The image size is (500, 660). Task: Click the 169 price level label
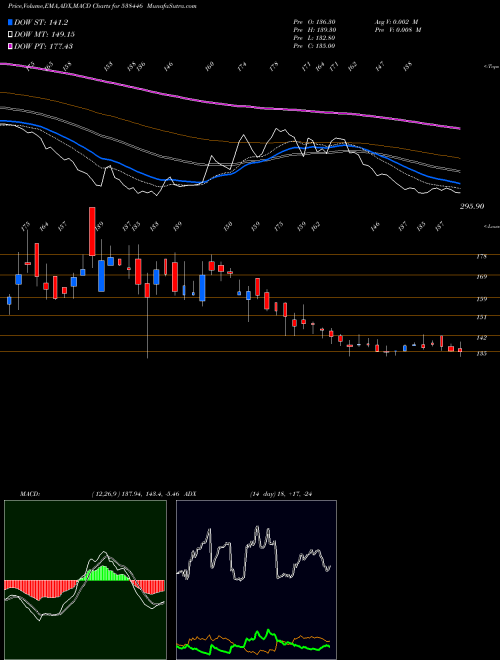tap(481, 277)
